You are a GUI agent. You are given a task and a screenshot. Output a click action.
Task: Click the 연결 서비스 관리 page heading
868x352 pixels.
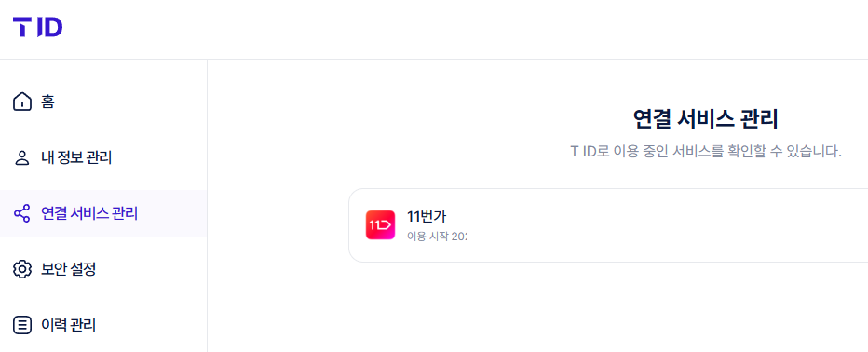click(x=705, y=119)
